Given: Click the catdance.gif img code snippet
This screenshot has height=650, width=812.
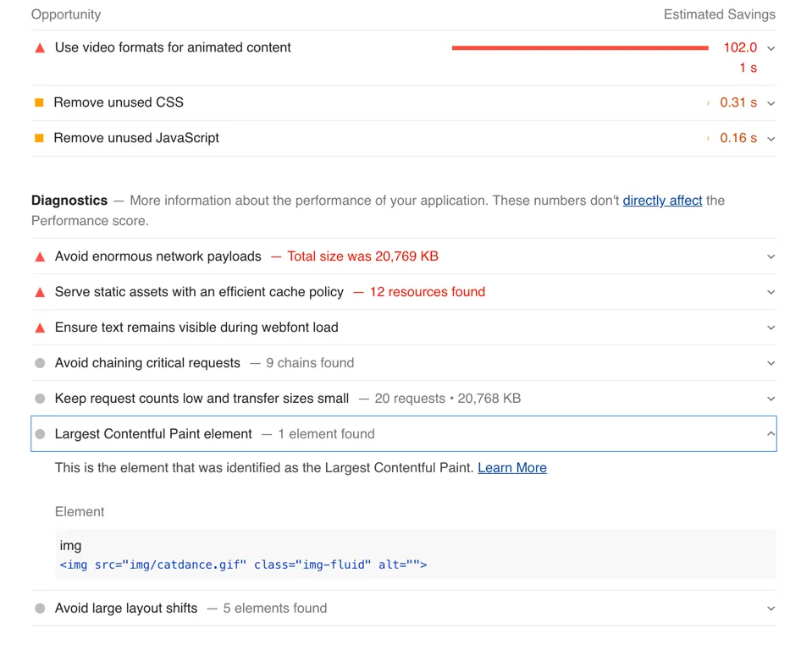Looking at the screenshot, I should pyautogui.click(x=243, y=565).
